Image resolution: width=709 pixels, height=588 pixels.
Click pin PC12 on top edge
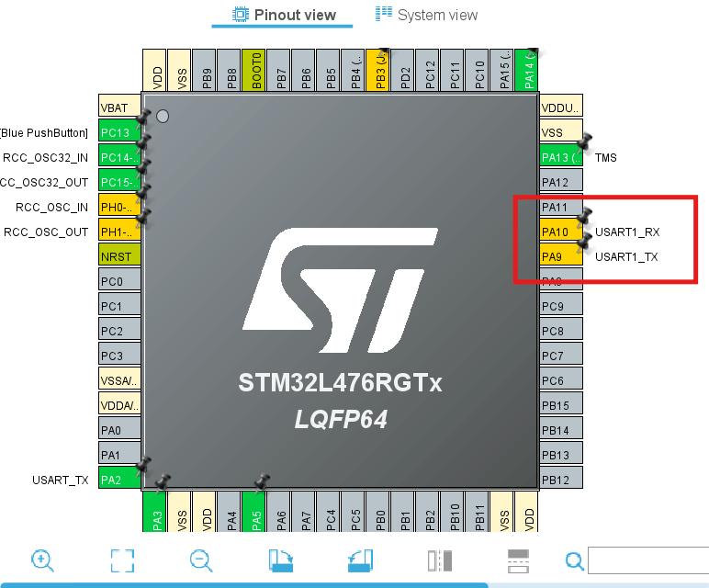pos(427,70)
